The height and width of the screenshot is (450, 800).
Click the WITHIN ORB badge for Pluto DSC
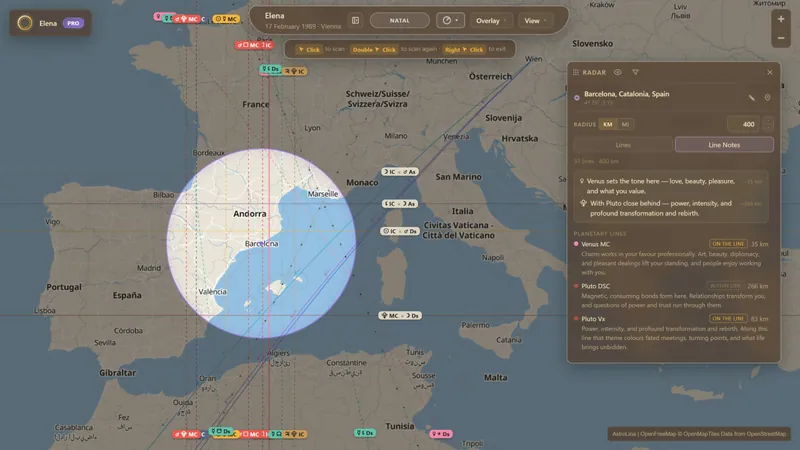tap(725, 286)
